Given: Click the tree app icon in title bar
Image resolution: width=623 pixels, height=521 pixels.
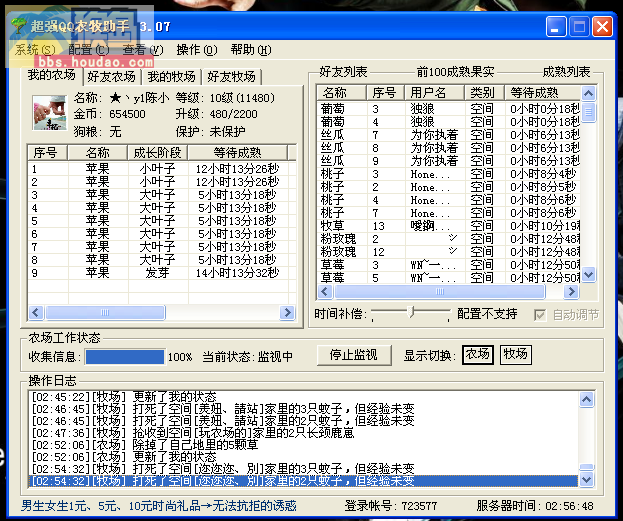Looking at the screenshot, I should [x=18, y=26].
